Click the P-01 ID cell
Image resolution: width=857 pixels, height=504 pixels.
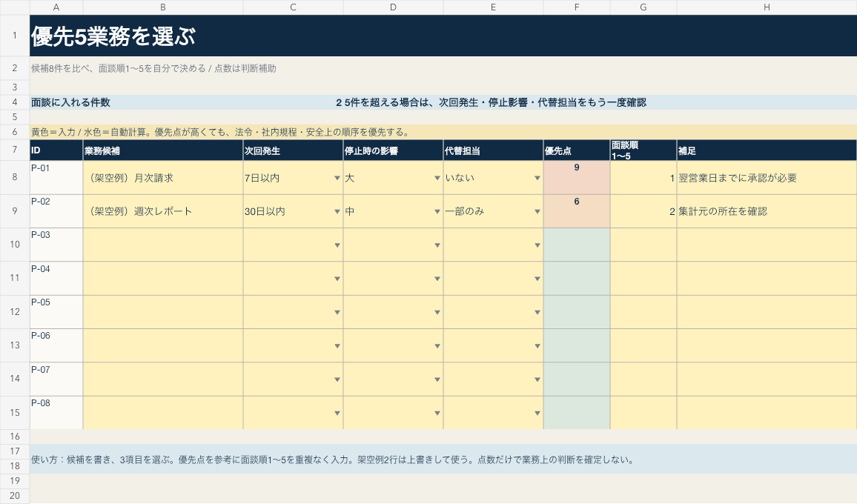56,178
